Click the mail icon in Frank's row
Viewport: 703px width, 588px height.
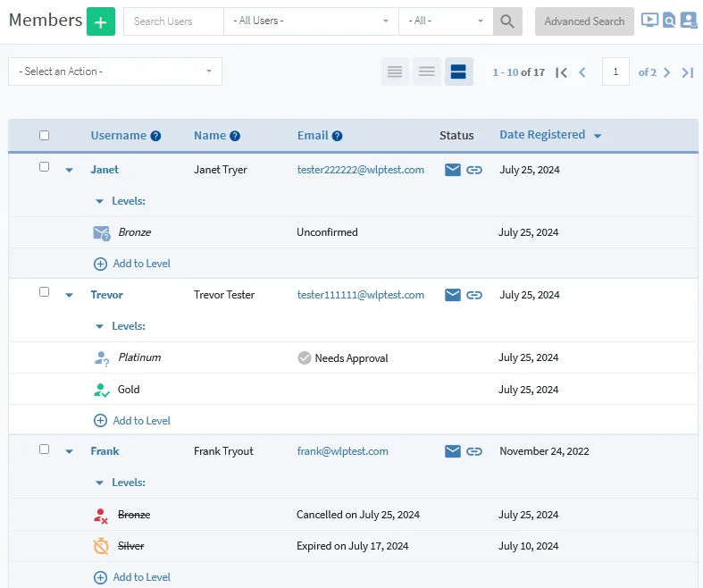coord(453,451)
